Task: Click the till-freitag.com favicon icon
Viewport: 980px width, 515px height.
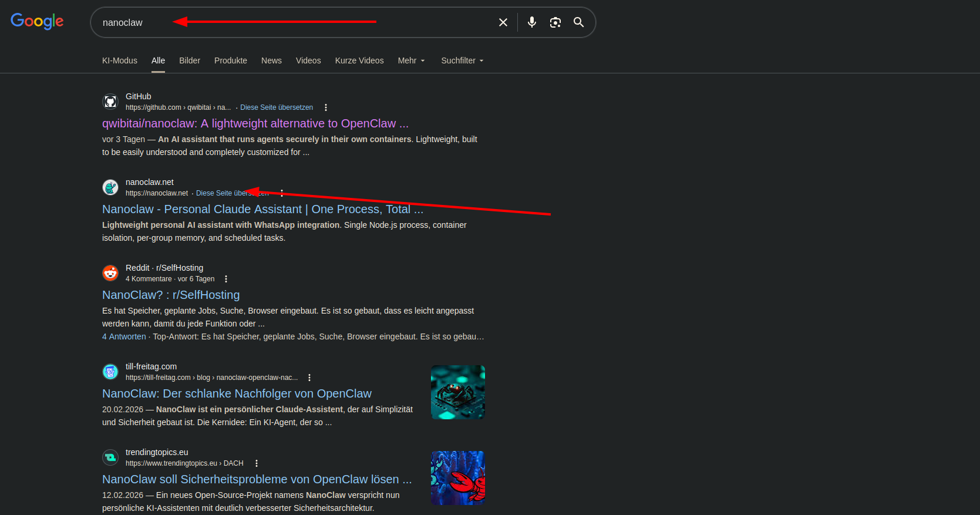Action: (110, 372)
